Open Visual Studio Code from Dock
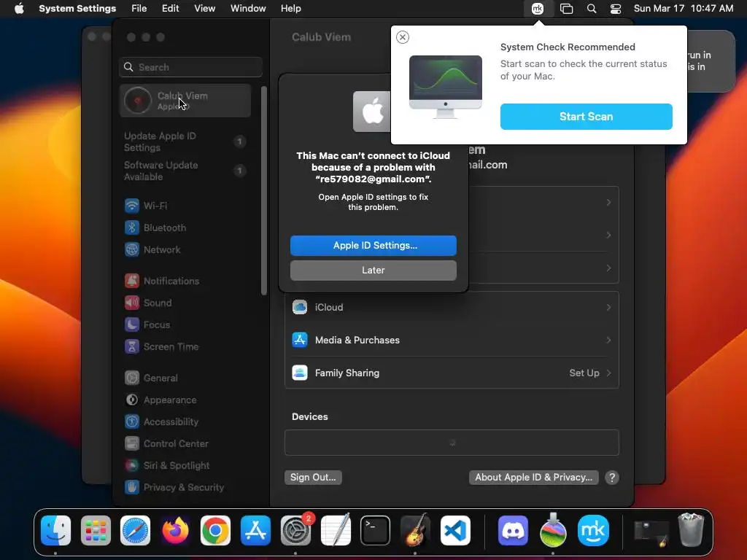Screen dimensions: 747x560 [455, 530]
